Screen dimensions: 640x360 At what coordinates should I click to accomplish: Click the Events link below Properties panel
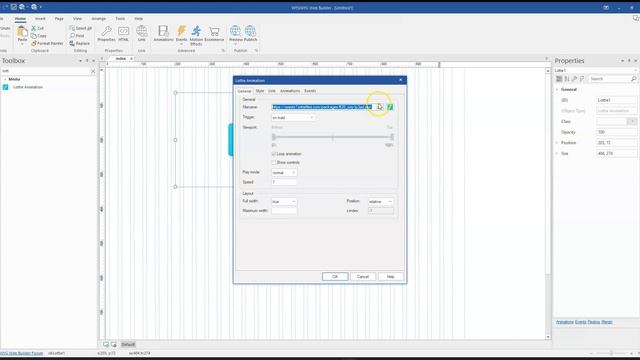(580, 322)
